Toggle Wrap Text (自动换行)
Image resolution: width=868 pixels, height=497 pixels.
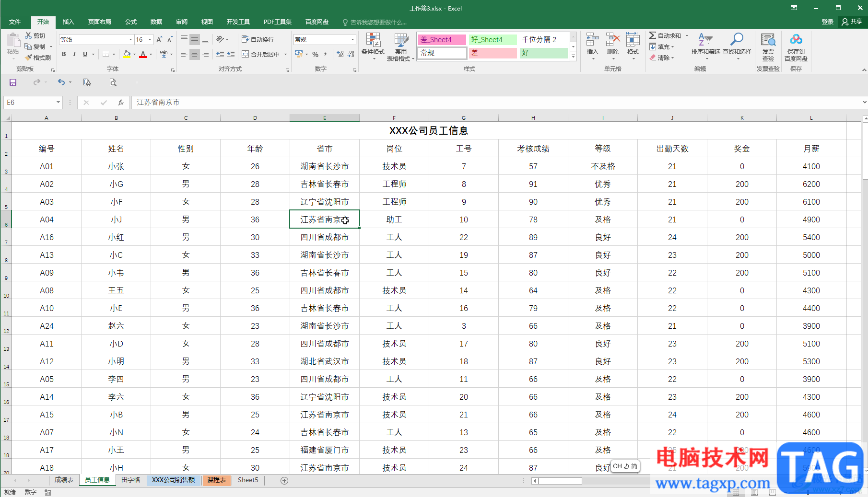tap(258, 39)
